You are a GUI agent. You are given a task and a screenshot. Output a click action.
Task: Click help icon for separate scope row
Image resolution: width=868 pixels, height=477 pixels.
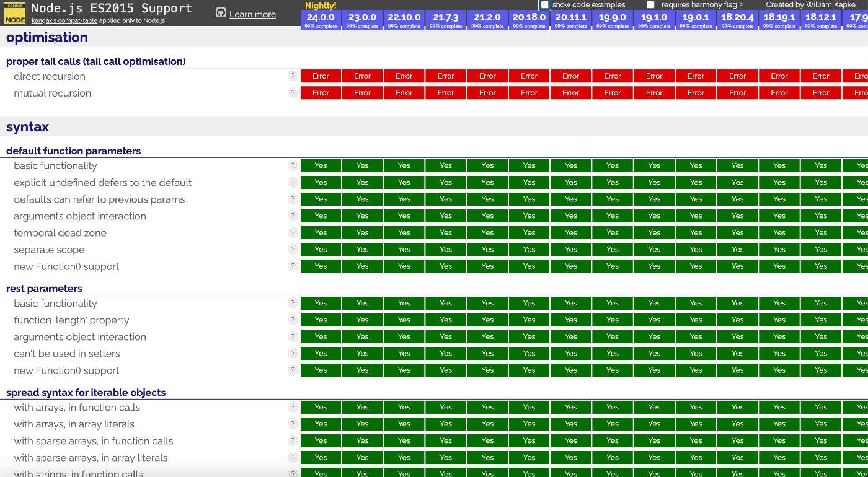pyautogui.click(x=293, y=250)
